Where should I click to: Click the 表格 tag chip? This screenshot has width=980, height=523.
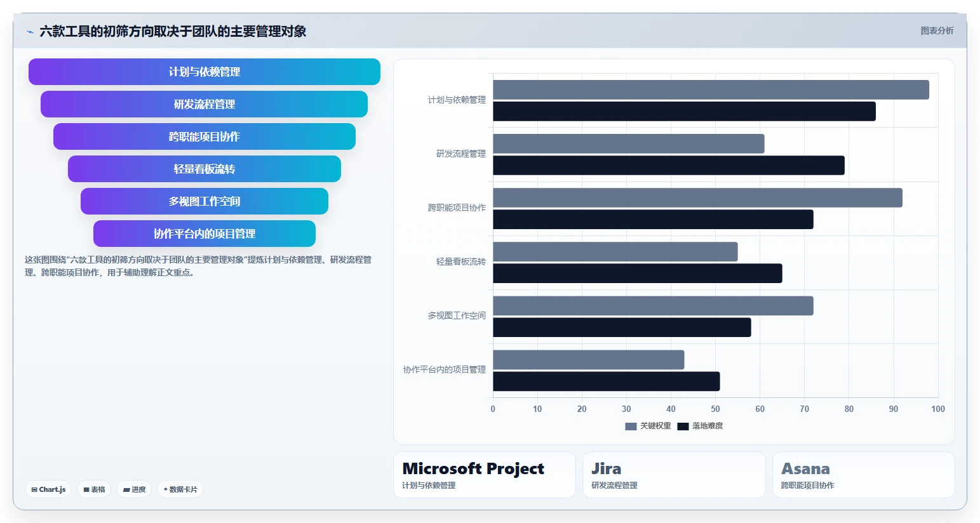pyautogui.click(x=94, y=489)
